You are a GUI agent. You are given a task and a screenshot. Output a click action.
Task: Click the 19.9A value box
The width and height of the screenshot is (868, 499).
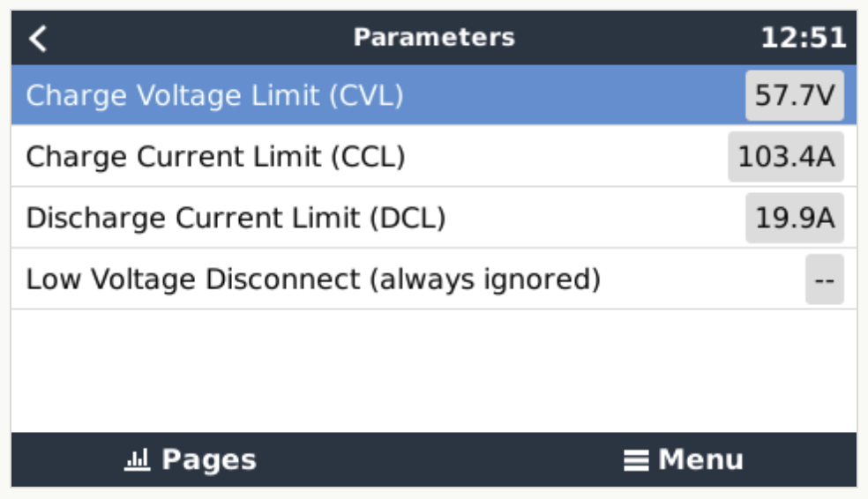tap(794, 218)
